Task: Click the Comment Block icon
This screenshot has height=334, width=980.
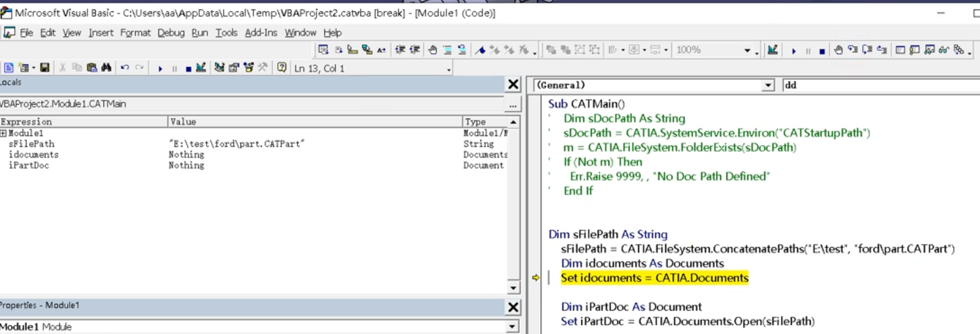Action: tap(447, 50)
